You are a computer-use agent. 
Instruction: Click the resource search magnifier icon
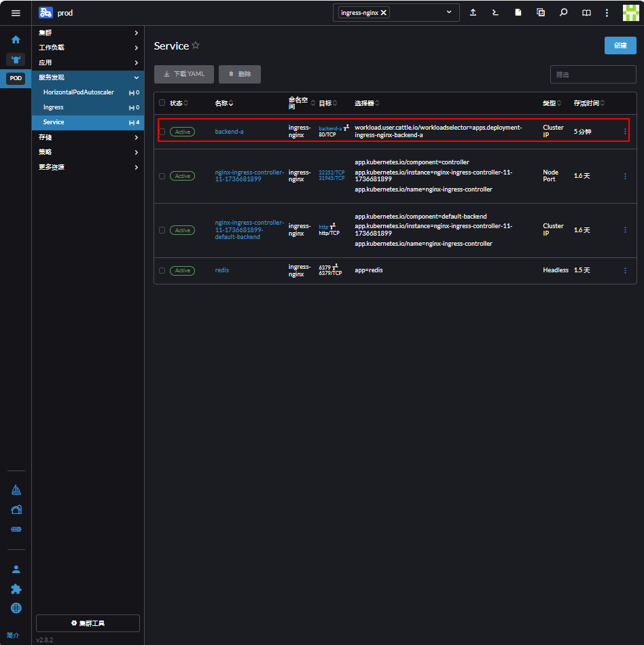[x=563, y=13]
